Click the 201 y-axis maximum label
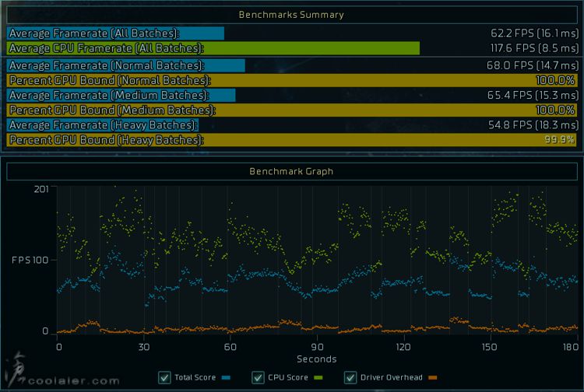Screen dimensions: 584x392 [x=41, y=189]
